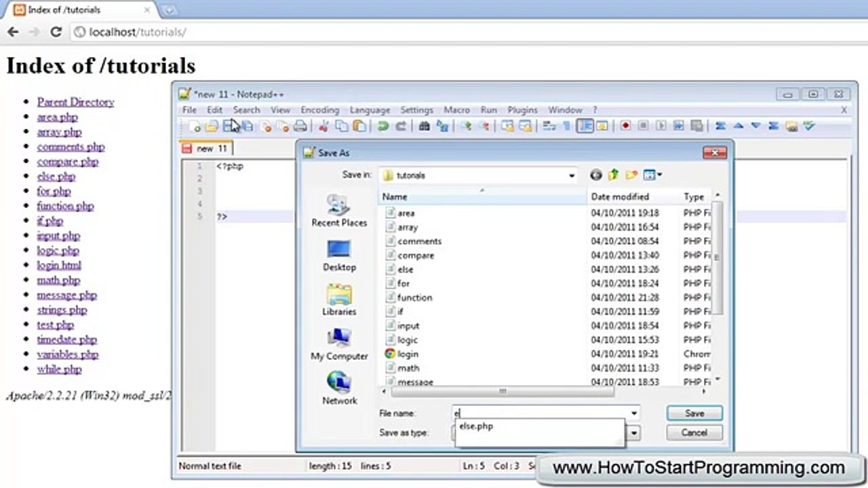Click the green Undo arrow icon
This screenshot has height=488, width=868.
pos(382,126)
